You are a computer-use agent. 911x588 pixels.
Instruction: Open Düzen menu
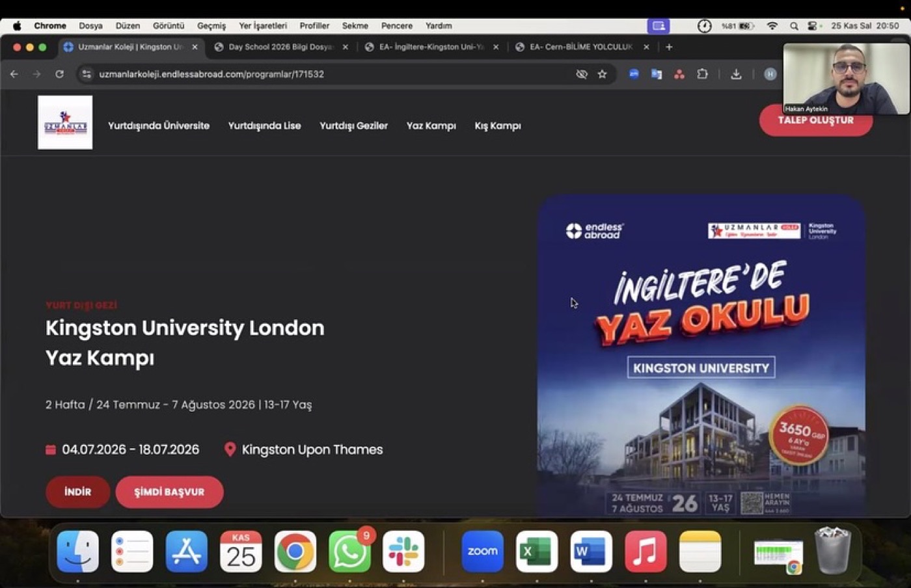tap(128, 26)
